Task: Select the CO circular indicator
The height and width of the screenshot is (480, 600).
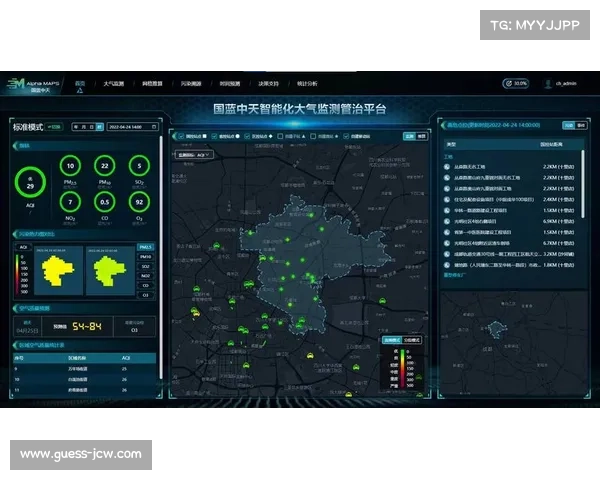Action: 104,200
